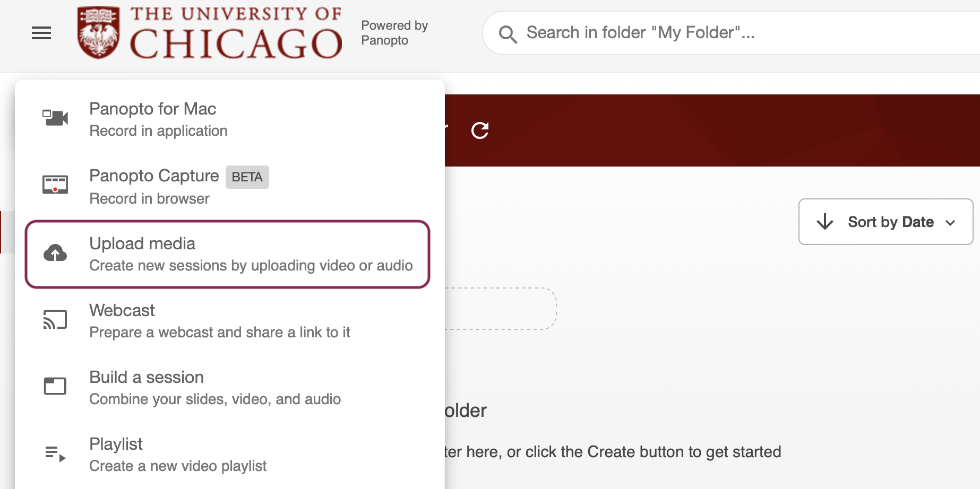
Task: Choose Build a session option
Action: click(x=214, y=388)
